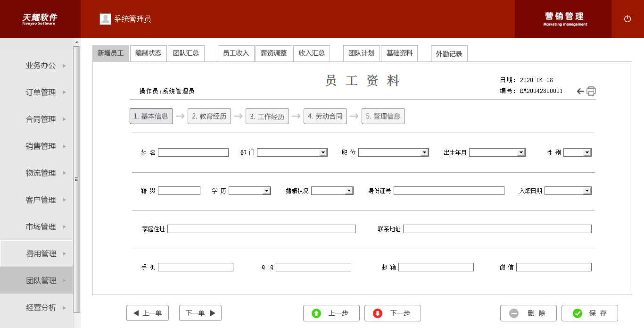Click the 家庭住址 input field
This screenshot has height=328, width=644.
[262, 229]
